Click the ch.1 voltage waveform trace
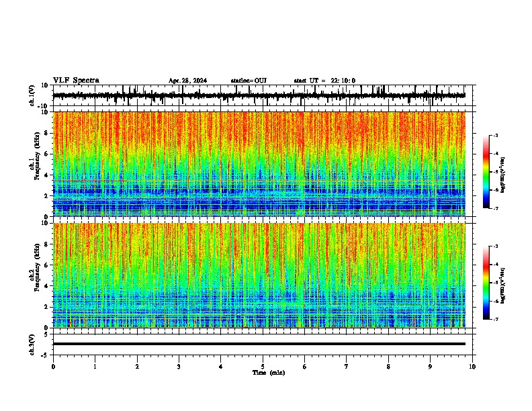Image resolution: width=532 pixels, height=411 pixels. click(x=259, y=95)
